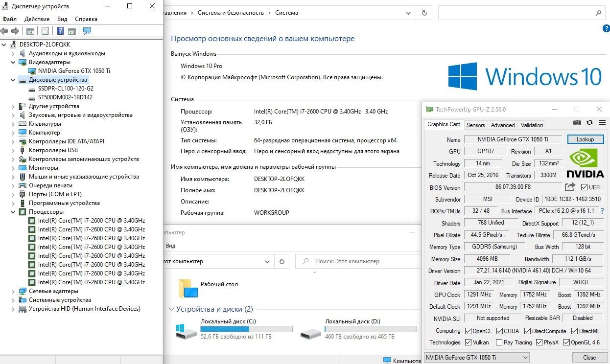Open the Вид tab in Explorer window
The width and height of the screenshot is (610, 364).
click(170, 246)
